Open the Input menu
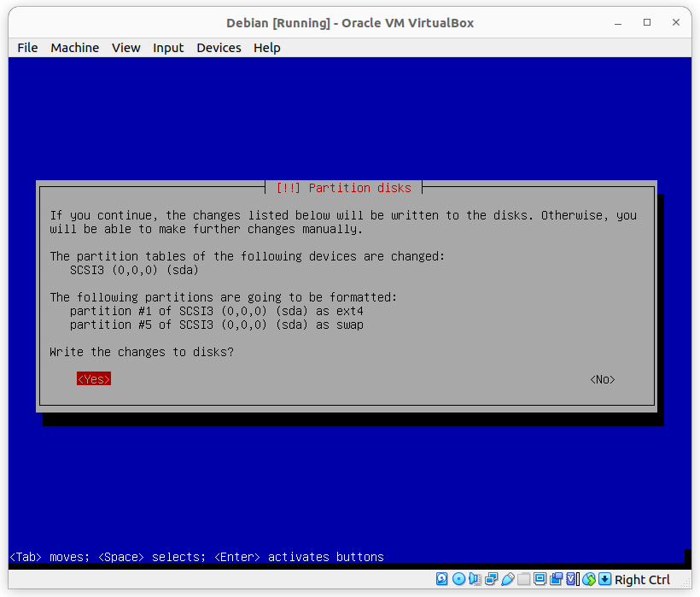The width and height of the screenshot is (700, 597). (x=168, y=48)
